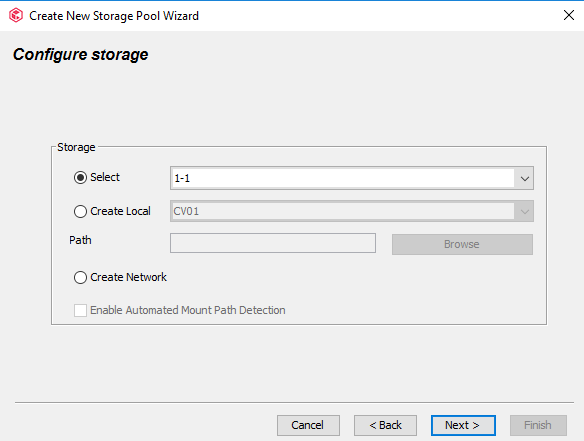584x441 pixels.
Task: Click the chevron arrow of CV01 combo box
Action: click(x=524, y=212)
